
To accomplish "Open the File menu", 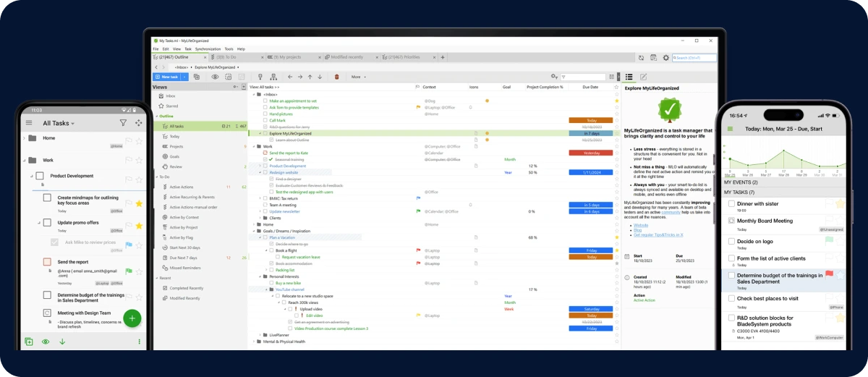I will click(x=156, y=49).
